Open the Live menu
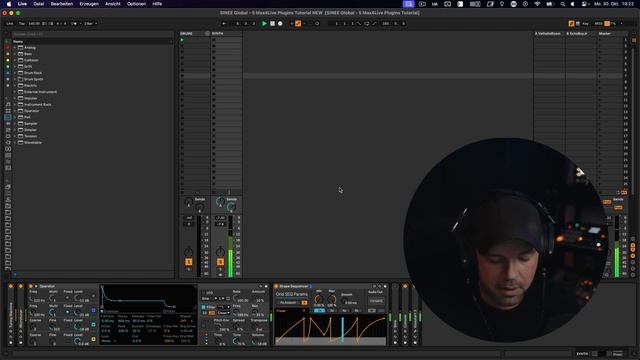The width and height of the screenshot is (640, 360). tap(22, 4)
